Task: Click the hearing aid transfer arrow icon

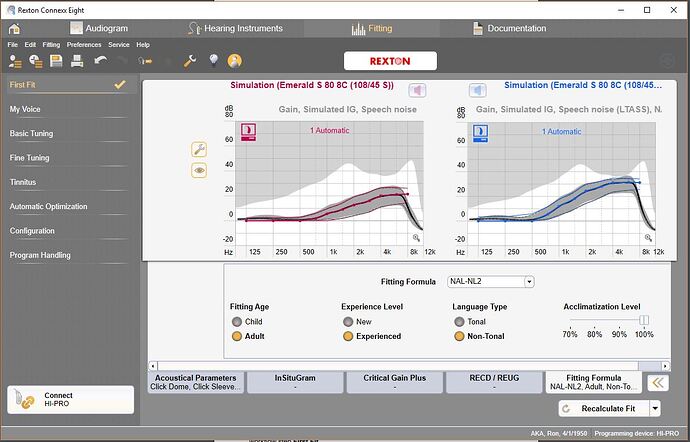Action: [145, 61]
